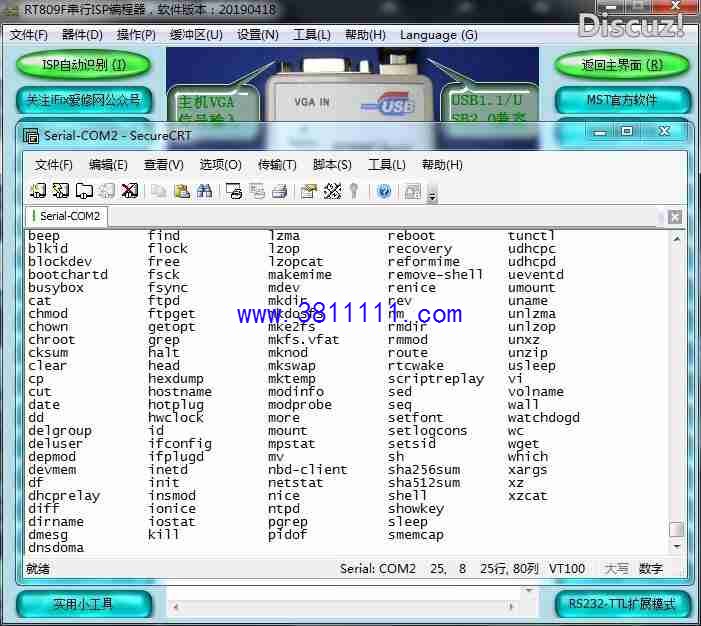Open SecureCRT 工具(L) menu
701x626 pixels.
point(387,165)
